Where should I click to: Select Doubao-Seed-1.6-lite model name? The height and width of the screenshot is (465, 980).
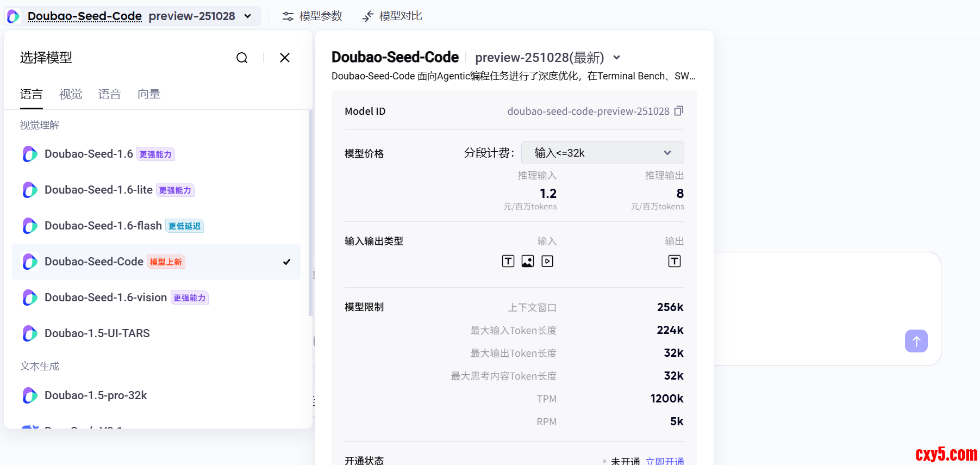[98, 190]
